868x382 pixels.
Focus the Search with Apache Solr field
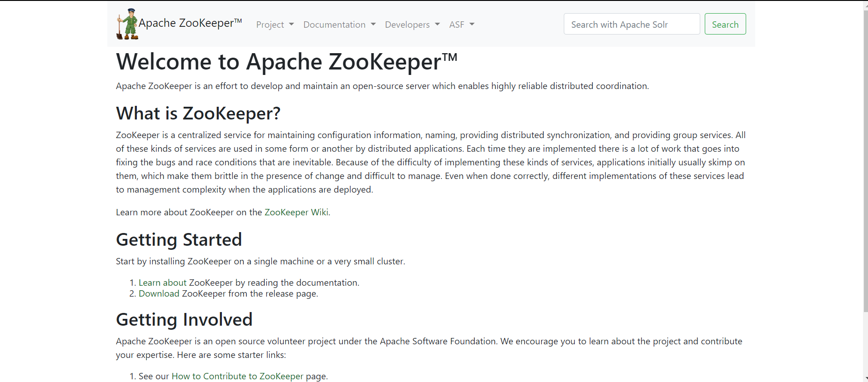click(x=632, y=24)
